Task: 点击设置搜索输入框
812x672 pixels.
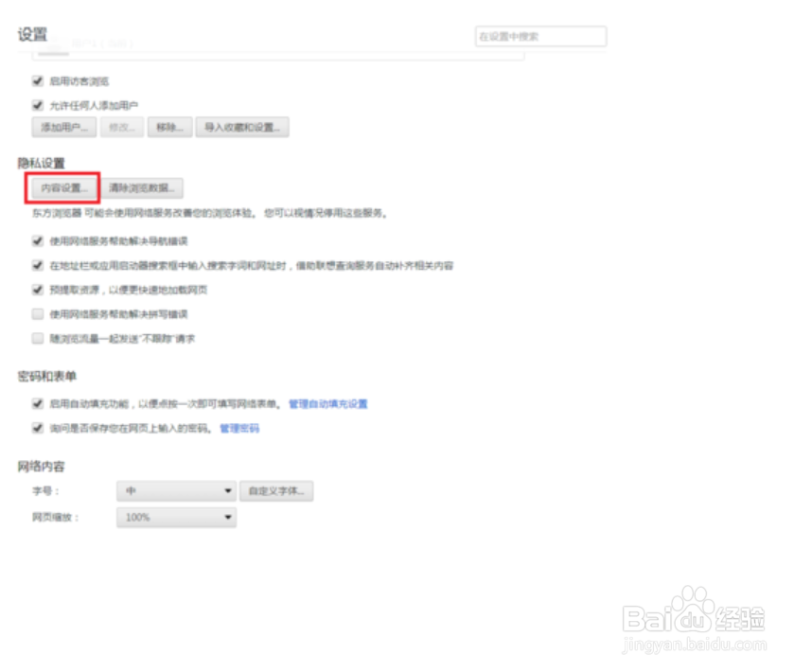Action: pyautogui.click(x=539, y=36)
